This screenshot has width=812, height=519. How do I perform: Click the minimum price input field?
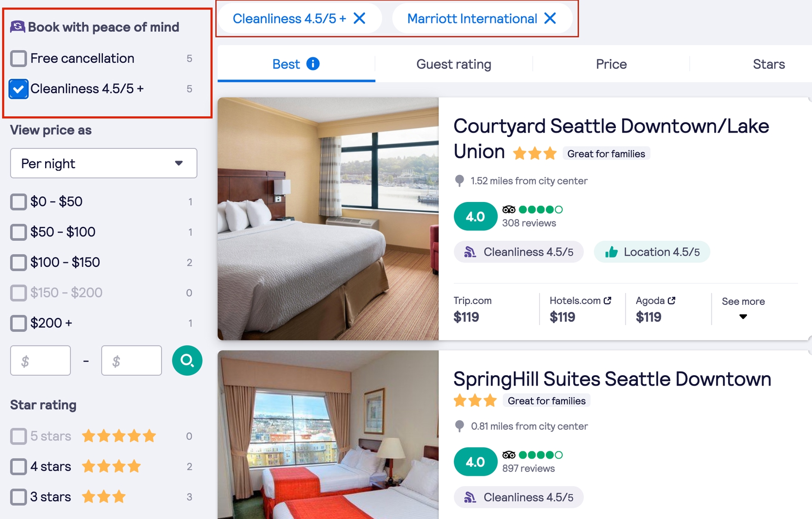[x=41, y=361]
